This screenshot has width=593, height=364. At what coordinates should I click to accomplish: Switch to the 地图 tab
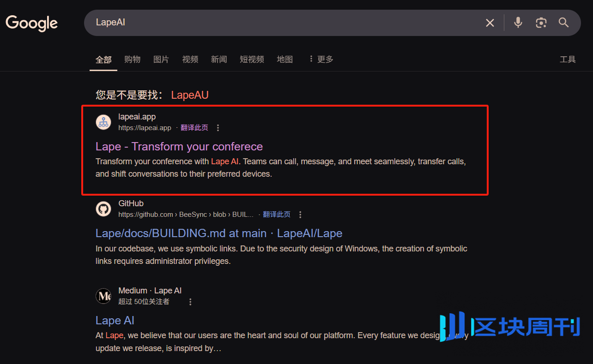pos(285,59)
